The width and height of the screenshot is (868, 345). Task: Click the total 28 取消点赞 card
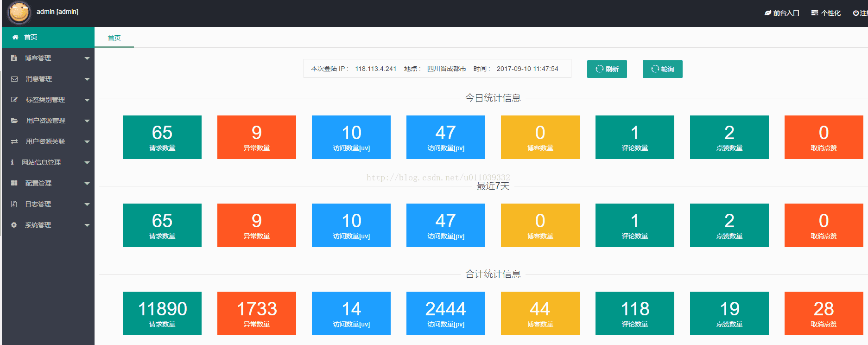pos(824,313)
